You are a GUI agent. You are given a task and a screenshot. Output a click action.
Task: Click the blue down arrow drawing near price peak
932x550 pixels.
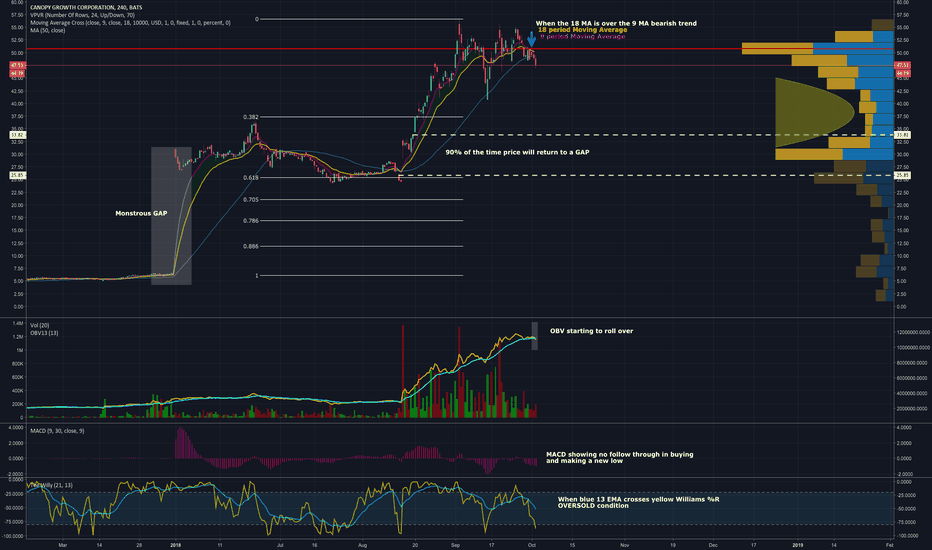click(x=531, y=39)
